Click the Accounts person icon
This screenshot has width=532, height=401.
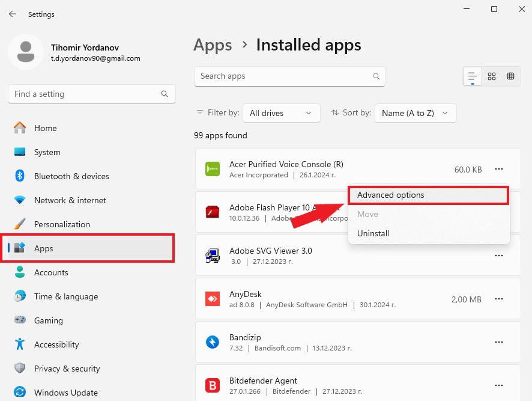20,272
